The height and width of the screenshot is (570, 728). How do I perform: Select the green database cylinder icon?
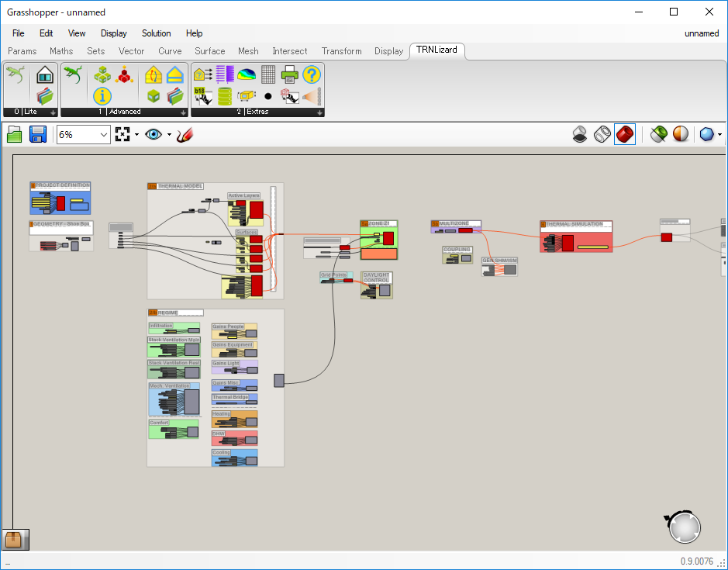pos(225,96)
